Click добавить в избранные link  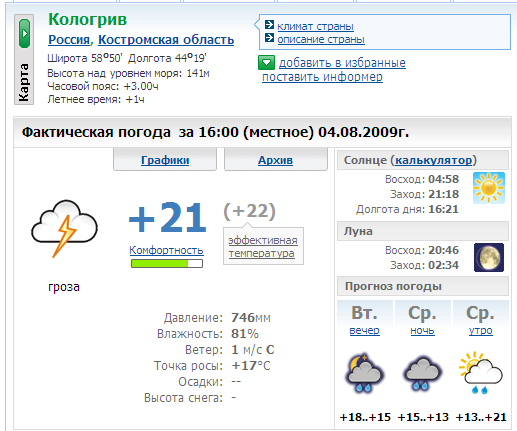coord(342,63)
